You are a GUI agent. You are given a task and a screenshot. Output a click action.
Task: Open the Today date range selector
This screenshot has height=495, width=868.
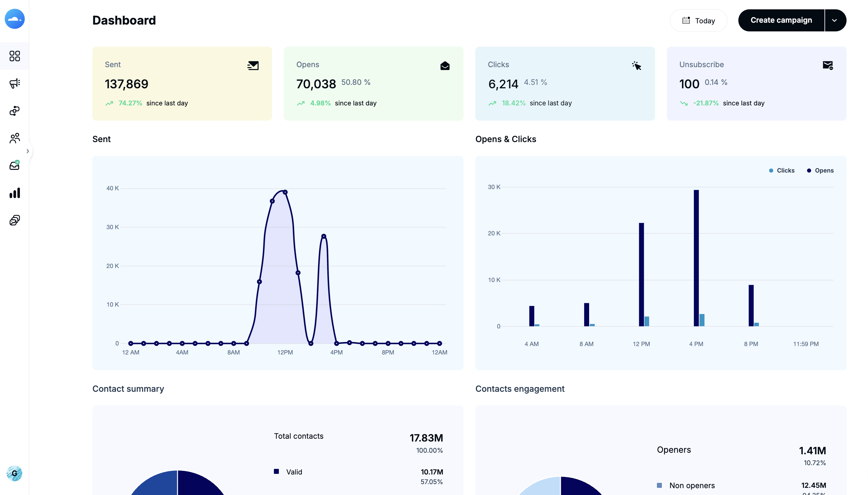(x=698, y=21)
